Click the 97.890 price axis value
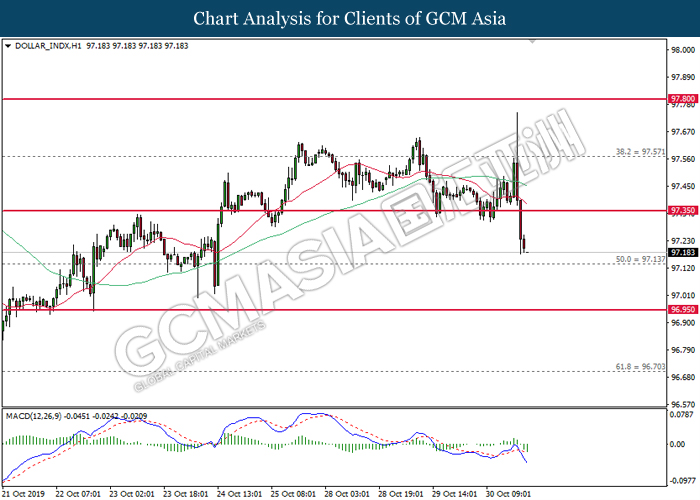Image resolution: width=700 pixels, height=500 pixels. point(683,77)
